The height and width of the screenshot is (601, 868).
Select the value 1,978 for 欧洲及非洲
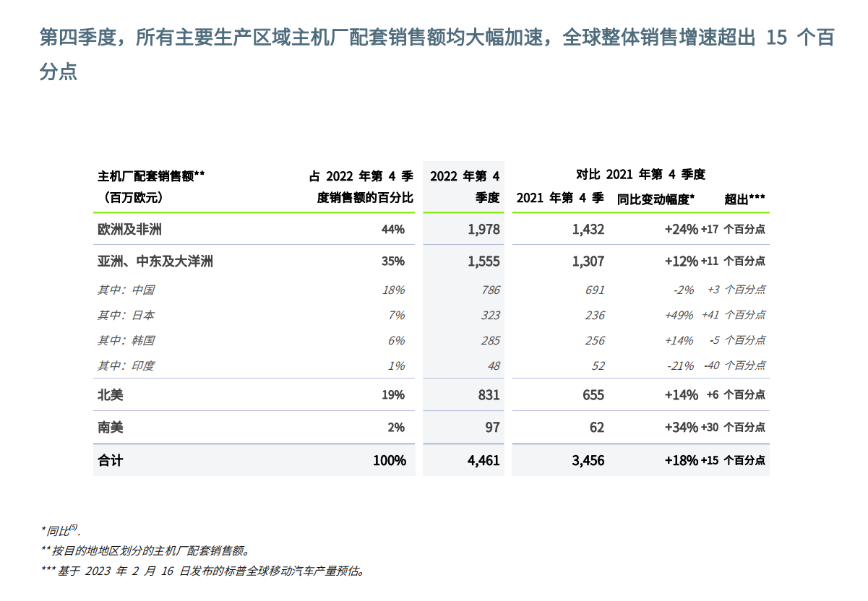(x=484, y=230)
